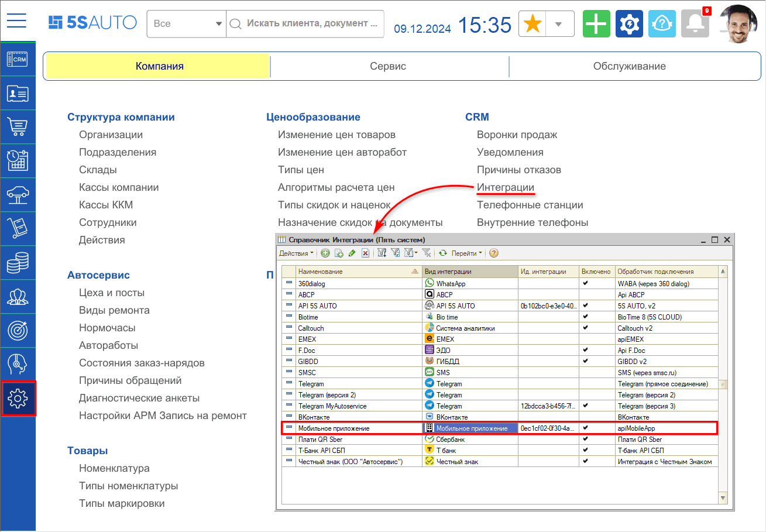This screenshot has height=532, width=766.
Task: Open the warehouse hand-truck sidebar section
Action: tap(18, 229)
